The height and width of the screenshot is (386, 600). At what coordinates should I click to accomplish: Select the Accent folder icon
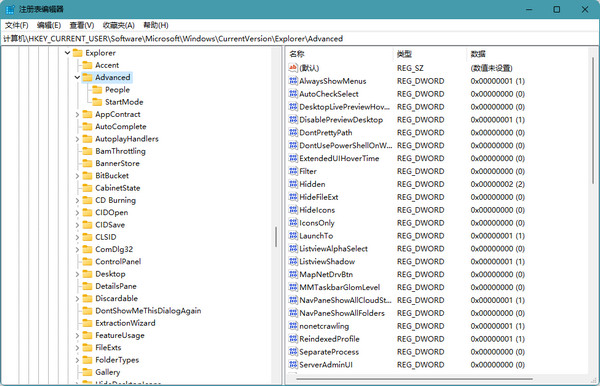coord(88,65)
